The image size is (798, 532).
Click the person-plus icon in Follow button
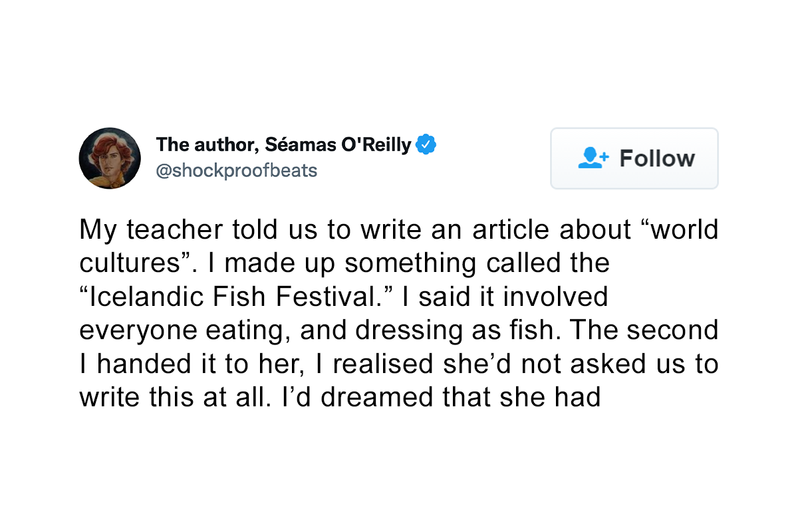[593, 158]
